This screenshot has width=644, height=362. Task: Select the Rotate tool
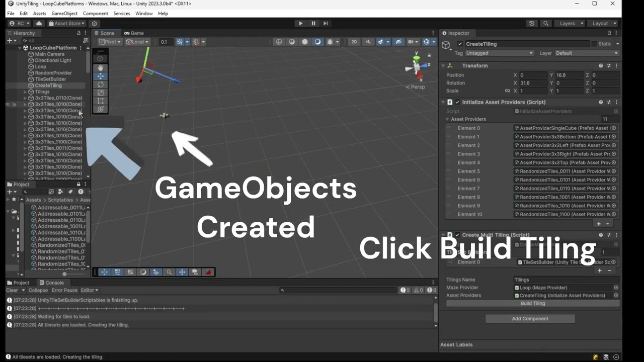[101, 84]
